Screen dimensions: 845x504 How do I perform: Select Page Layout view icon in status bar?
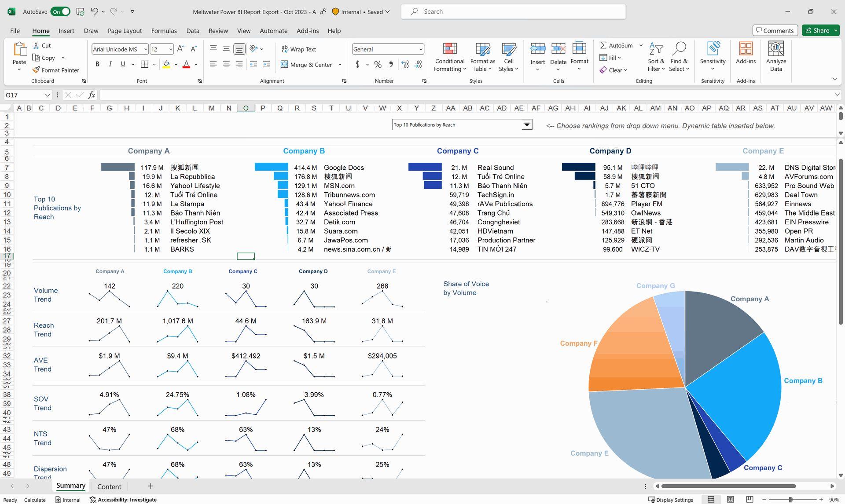[x=731, y=500]
